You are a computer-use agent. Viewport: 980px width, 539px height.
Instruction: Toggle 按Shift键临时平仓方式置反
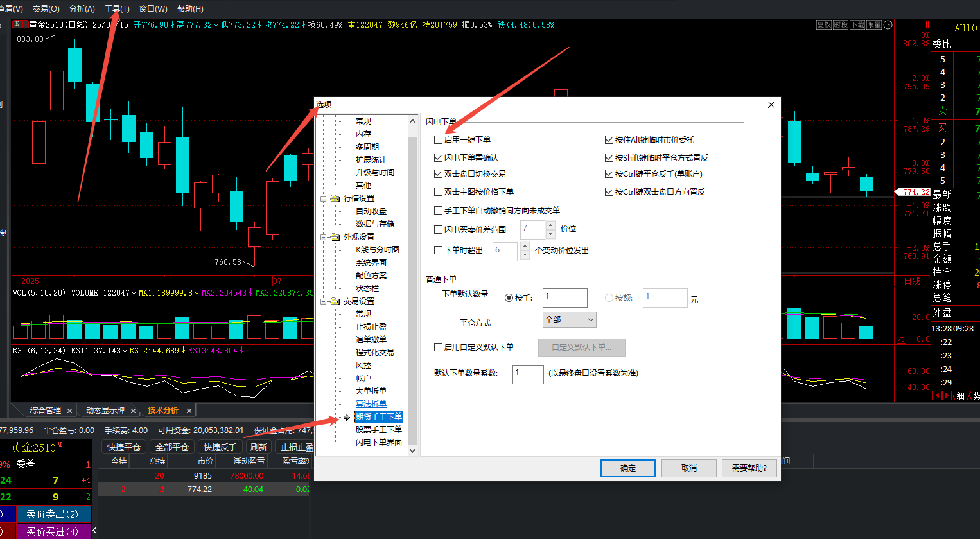(x=609, y=157)
